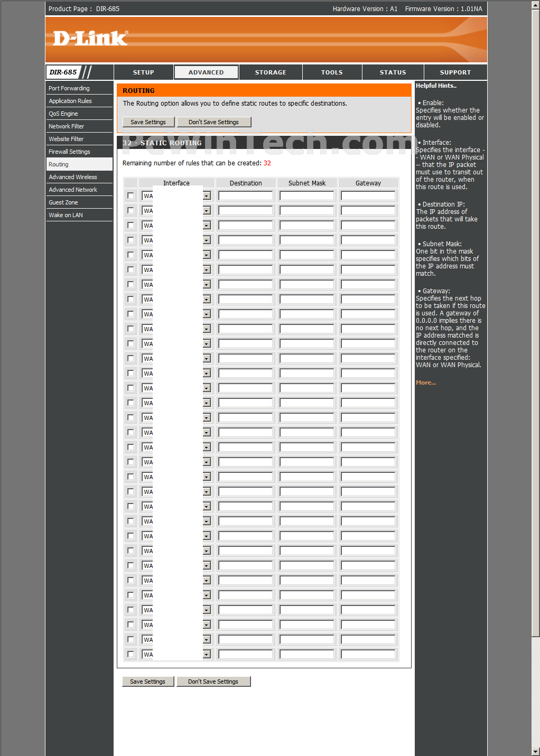This screenshot has height=756, width=540.
Task: Open the More... link in Helpful Hints
Action: 426,382
